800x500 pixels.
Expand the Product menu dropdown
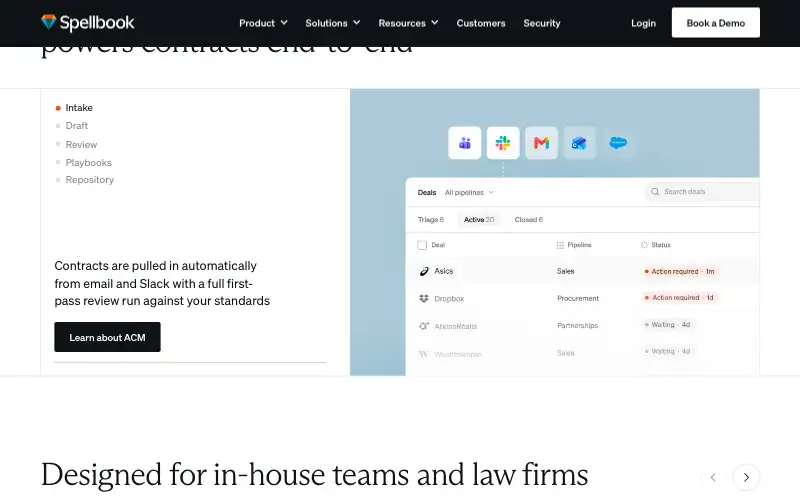pos(263,23)
